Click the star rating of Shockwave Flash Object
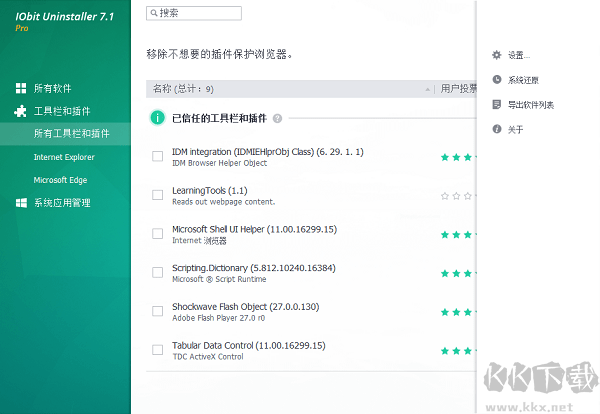 (458, 312)
